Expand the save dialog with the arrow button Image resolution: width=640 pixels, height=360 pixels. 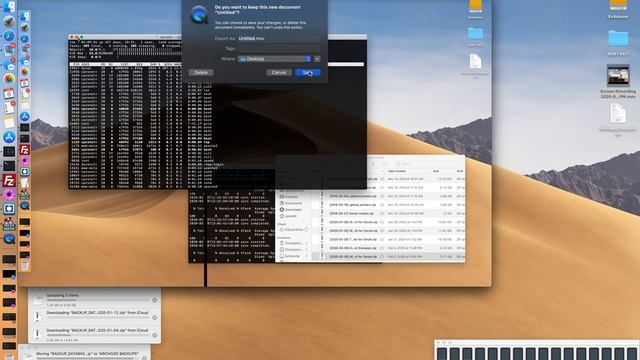(x=317, y=59)
